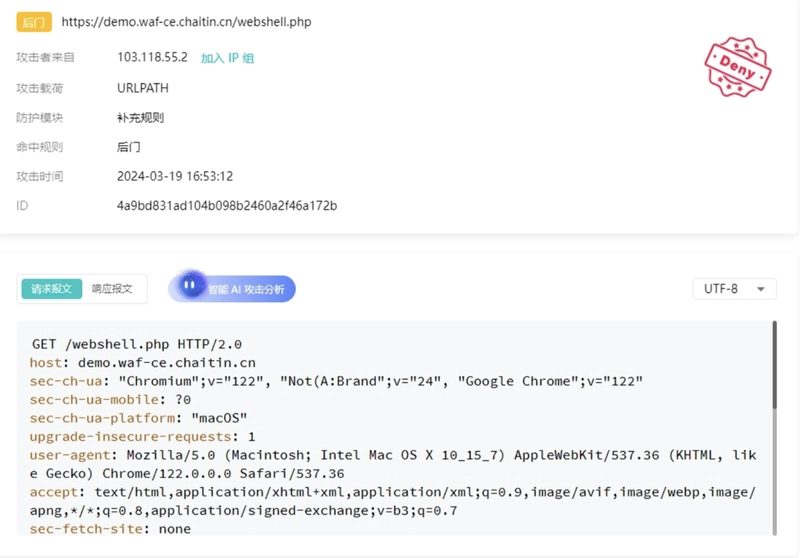
Task: Switch to the 请求报文 tab
Action: pyautogui.click(x=52, y=289)
